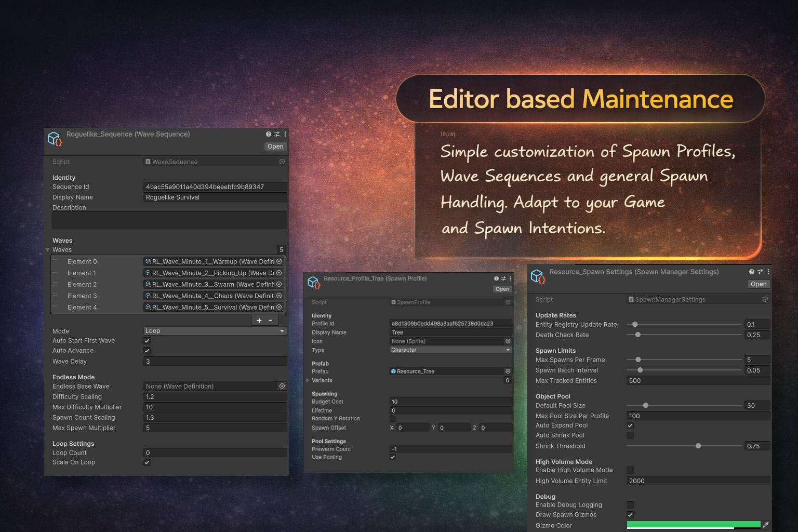Click Gizmo Color eyedropper icon
Viewport: 798px width, 532px height.
point(765,525)
